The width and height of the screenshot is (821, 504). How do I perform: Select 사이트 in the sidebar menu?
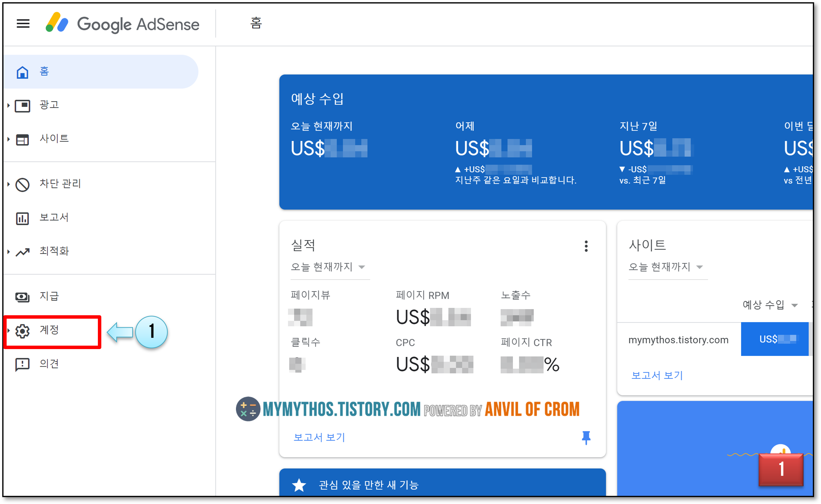point(54,139)
